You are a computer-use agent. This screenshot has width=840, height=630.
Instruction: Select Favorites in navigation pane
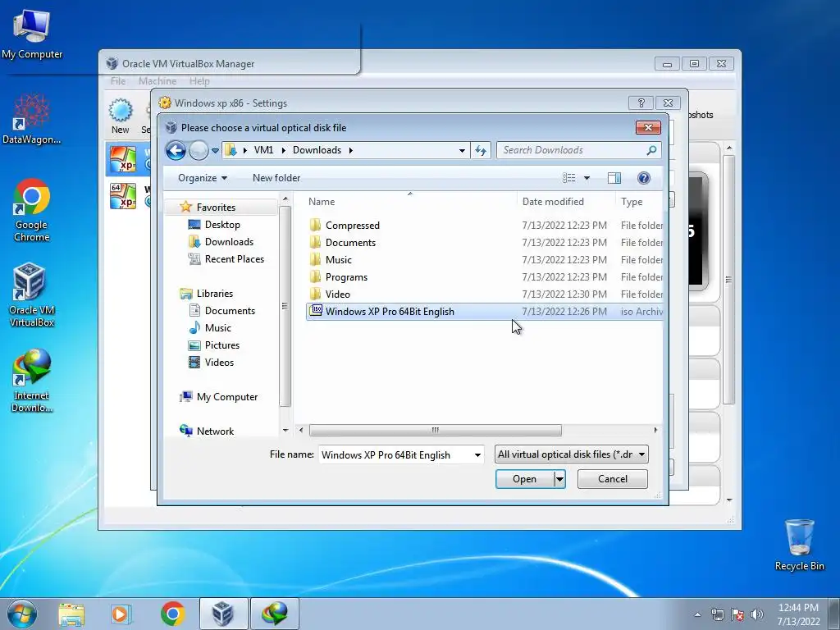pos(216,208)
